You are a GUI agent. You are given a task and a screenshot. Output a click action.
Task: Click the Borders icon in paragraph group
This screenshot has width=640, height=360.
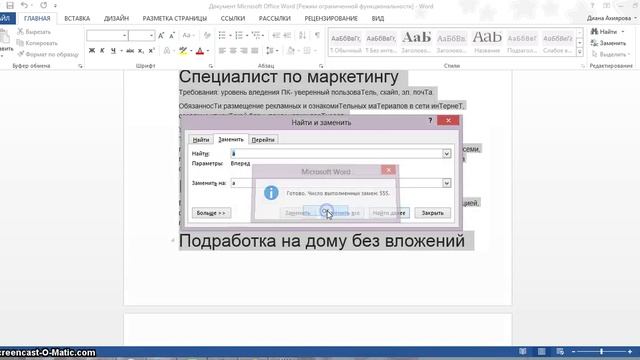point(307,51)
